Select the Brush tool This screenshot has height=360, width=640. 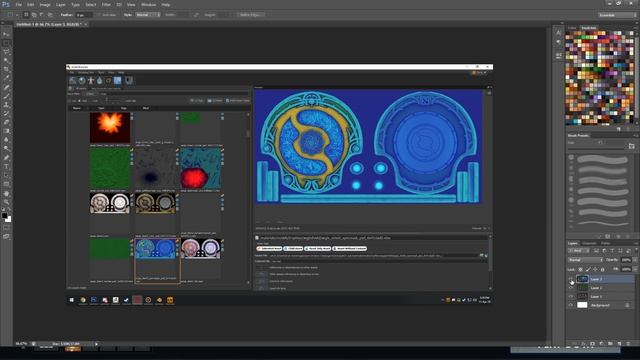tap(6, 96)
